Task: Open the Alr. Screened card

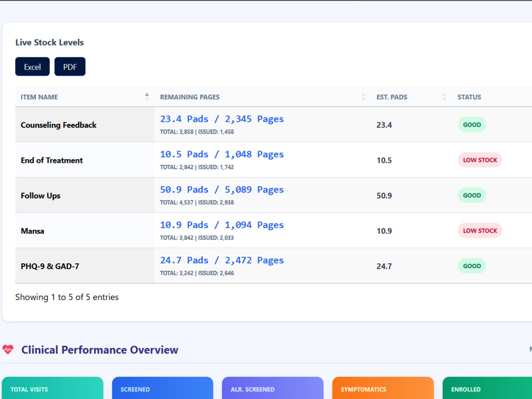Action: pos(273,388)
